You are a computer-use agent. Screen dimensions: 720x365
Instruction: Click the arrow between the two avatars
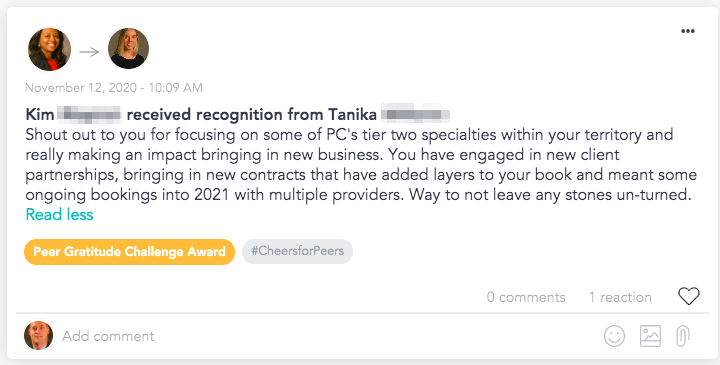(89, 52)
